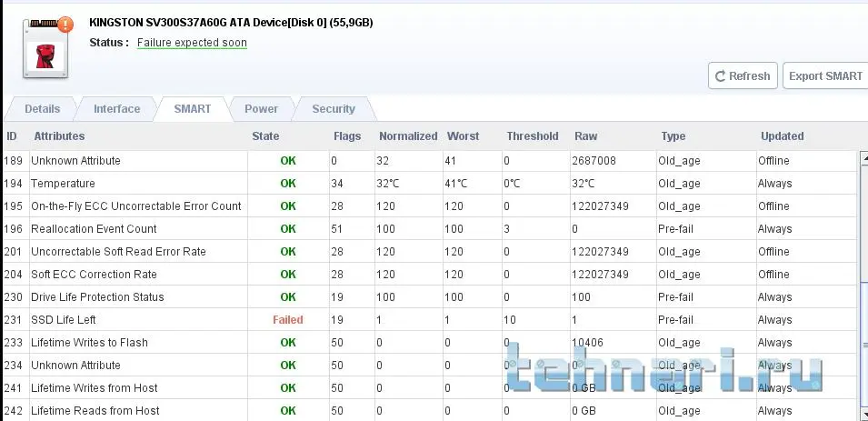868x421 pixels.
Task: Select Lifetime Writes to Flash row
Action: point(430,342)
